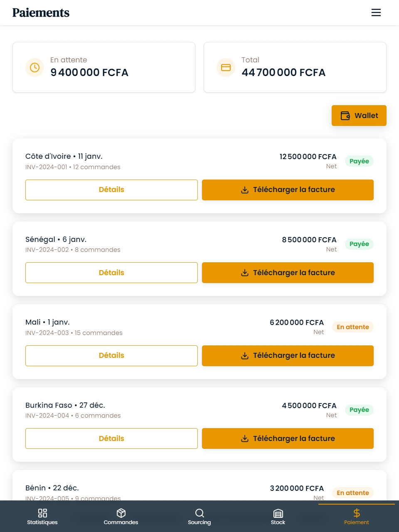
Task: View Détails for Burkina Faso invoice
Action: click(111, 438)
